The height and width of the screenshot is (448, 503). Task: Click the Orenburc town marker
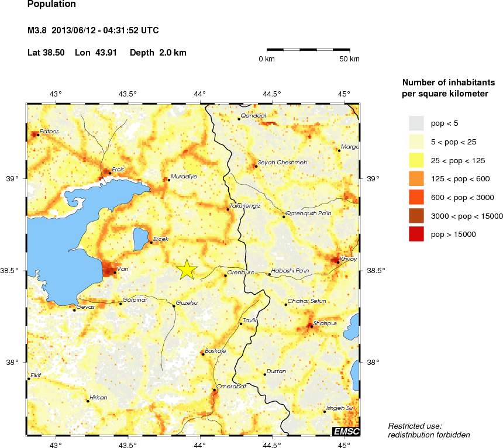tap(226, 275)
